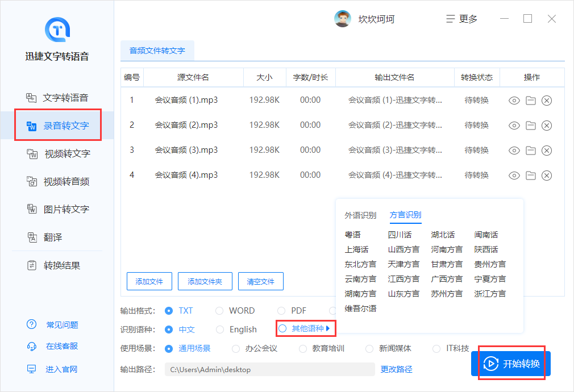This screenshot has height=392, width=574.
Task: Choose English as recognition language
Action: pyautogui.click(x=219, y=329)
